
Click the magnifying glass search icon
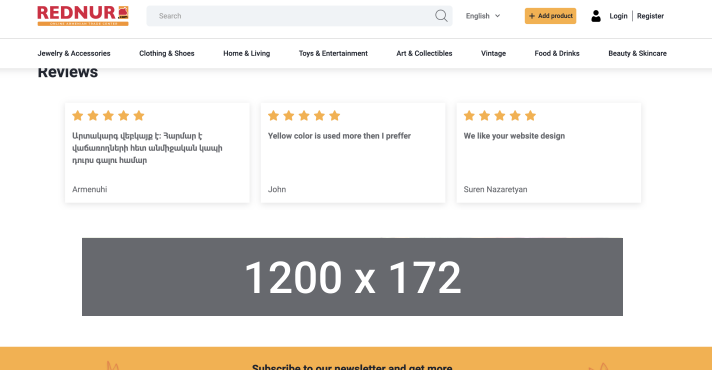441,16
